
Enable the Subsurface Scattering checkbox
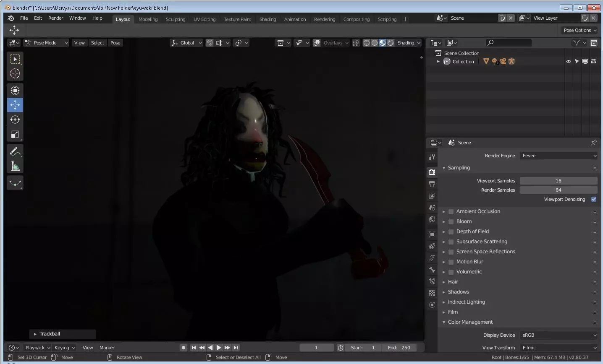pos(451,242)
